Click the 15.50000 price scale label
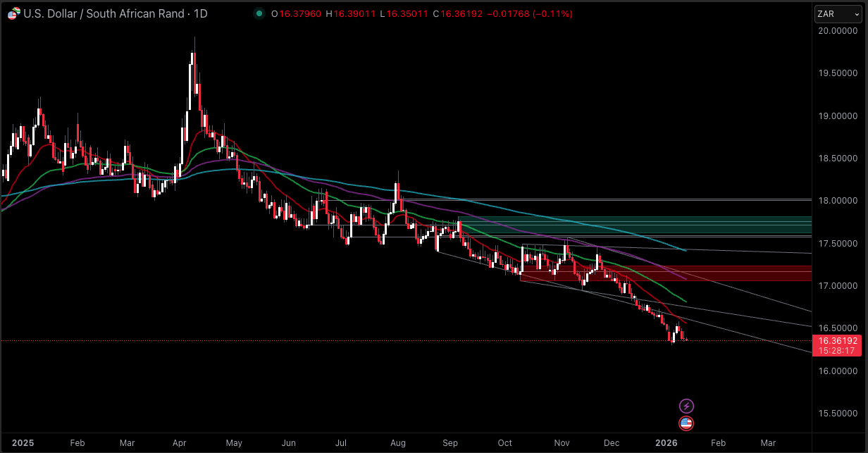This screenshot has width=868, height=453. click(837, 413)
